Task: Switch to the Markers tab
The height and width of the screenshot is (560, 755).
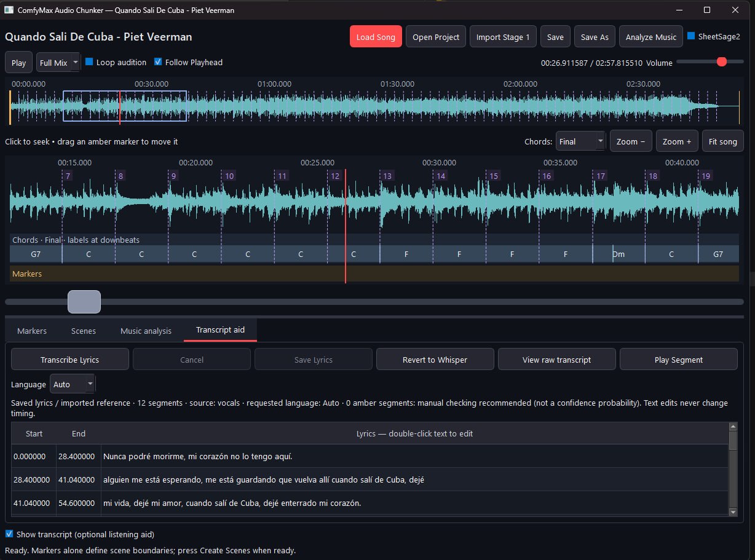Action: pos(32,331)
